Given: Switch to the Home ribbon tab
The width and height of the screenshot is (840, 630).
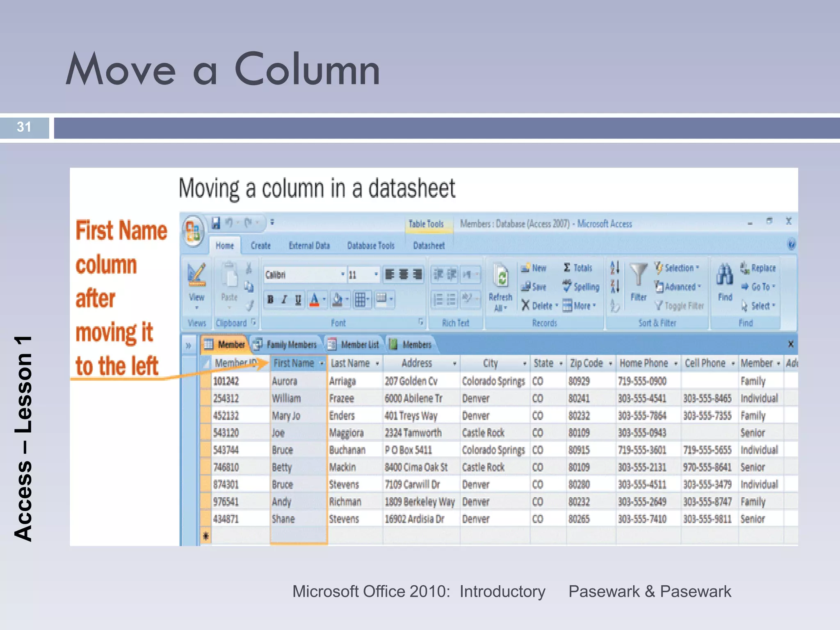Looking at the screenshot, I should 225,246.
